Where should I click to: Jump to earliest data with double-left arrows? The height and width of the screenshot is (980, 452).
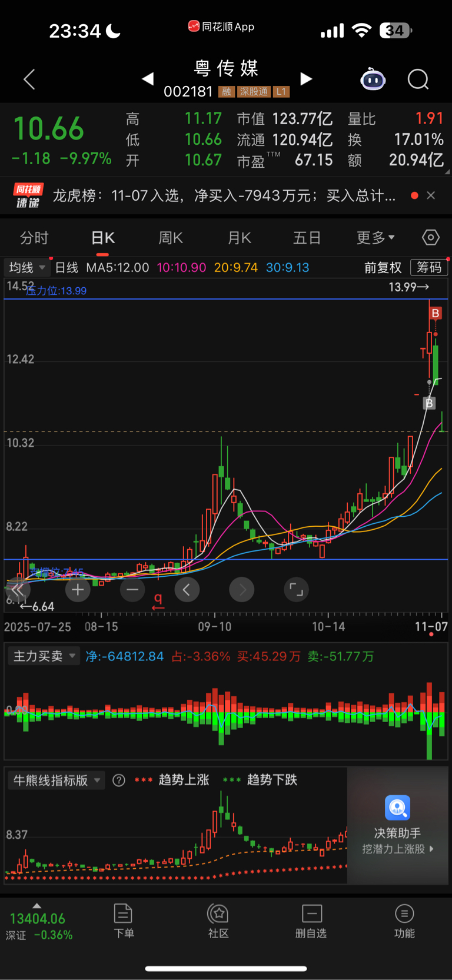[x=18, y=589]
